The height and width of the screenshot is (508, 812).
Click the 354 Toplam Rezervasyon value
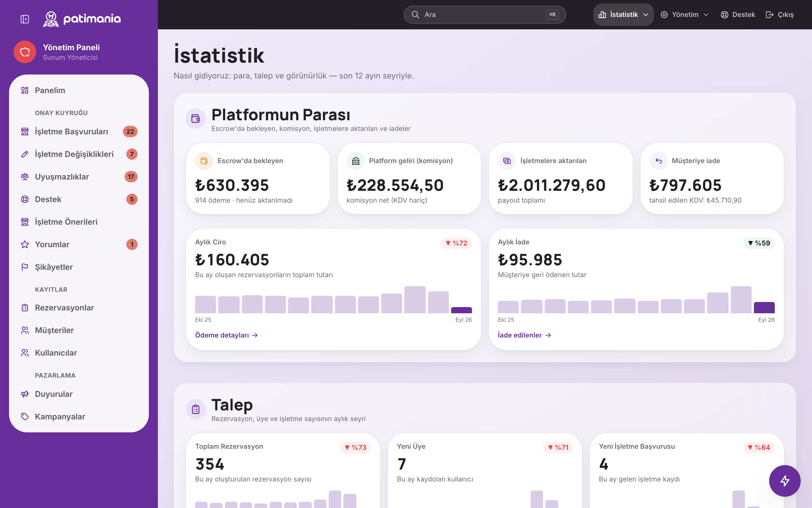click(x=210, y=464)
